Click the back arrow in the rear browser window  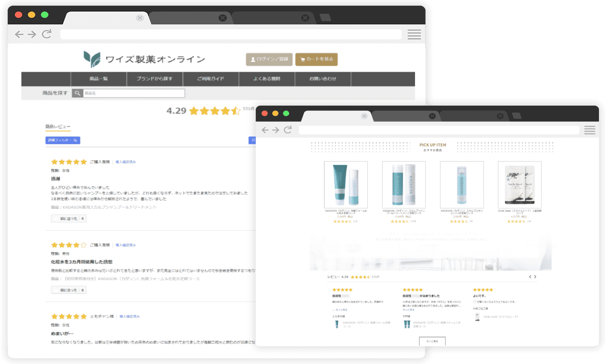(19, 34)
